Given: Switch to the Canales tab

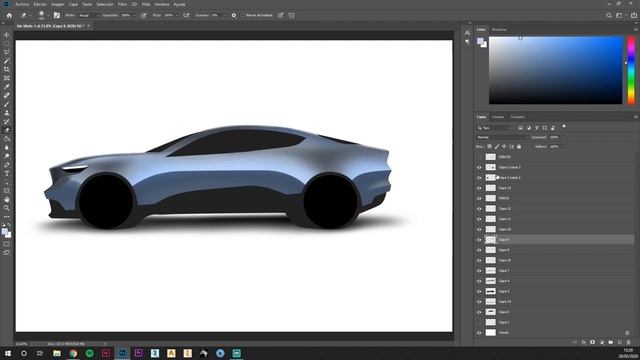Looking at the screenshot, I should point(498,117).
